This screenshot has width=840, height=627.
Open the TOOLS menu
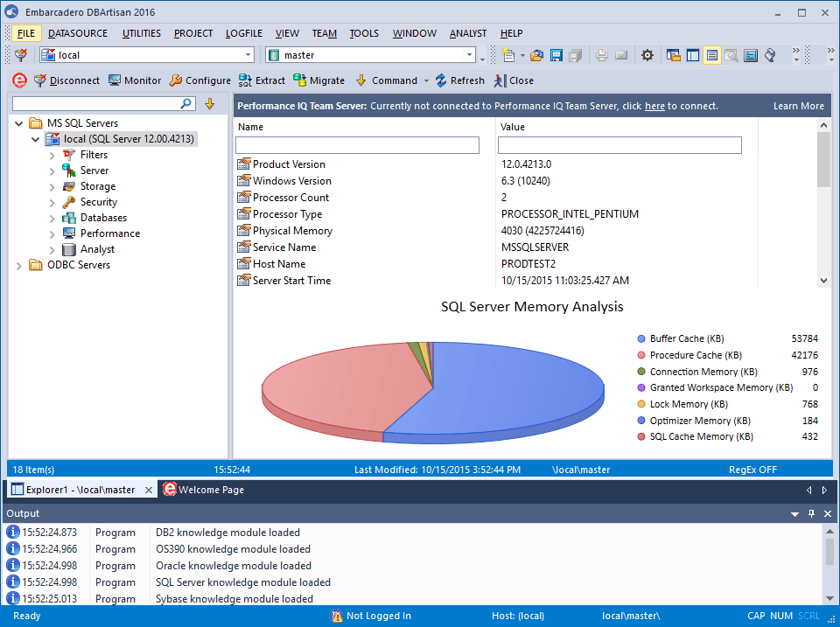click(364, 33)
